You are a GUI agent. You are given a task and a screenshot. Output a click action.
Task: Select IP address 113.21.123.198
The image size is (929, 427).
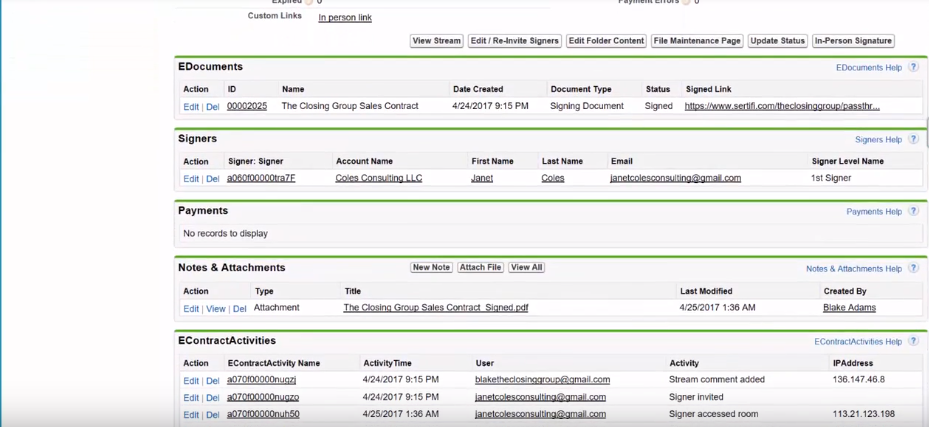[x=863, y=414]
